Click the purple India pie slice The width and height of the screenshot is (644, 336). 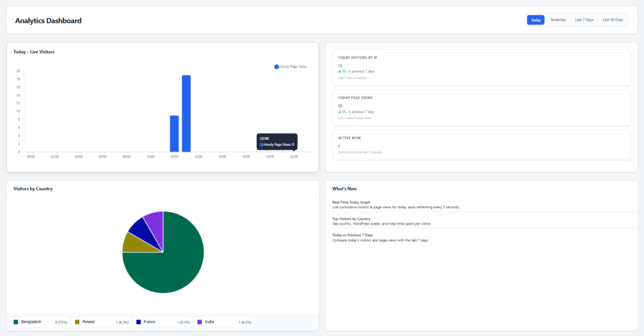[x=155, y=220]
